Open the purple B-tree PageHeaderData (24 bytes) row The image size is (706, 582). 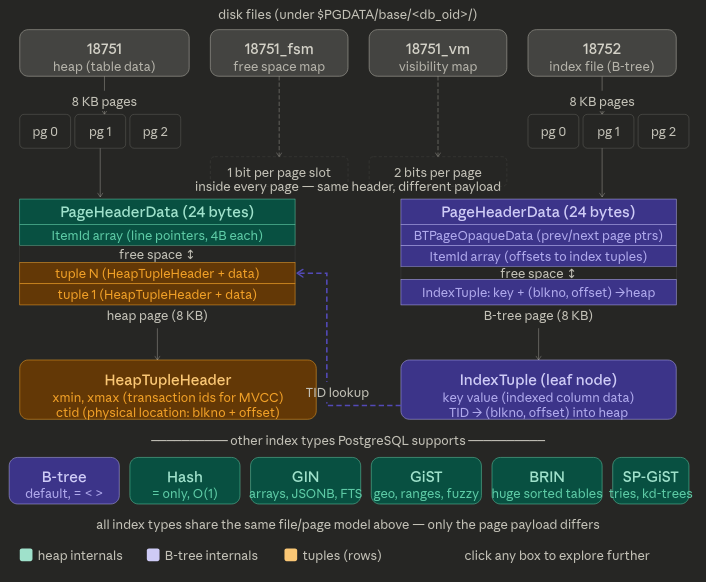click(x=538, y=212)
